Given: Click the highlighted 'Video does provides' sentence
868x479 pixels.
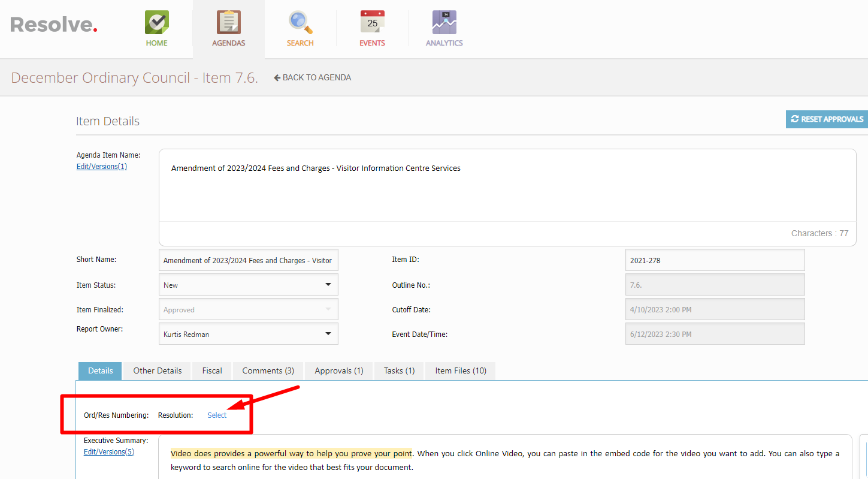Looking at the screenshot, I should [x=291, y=454].
